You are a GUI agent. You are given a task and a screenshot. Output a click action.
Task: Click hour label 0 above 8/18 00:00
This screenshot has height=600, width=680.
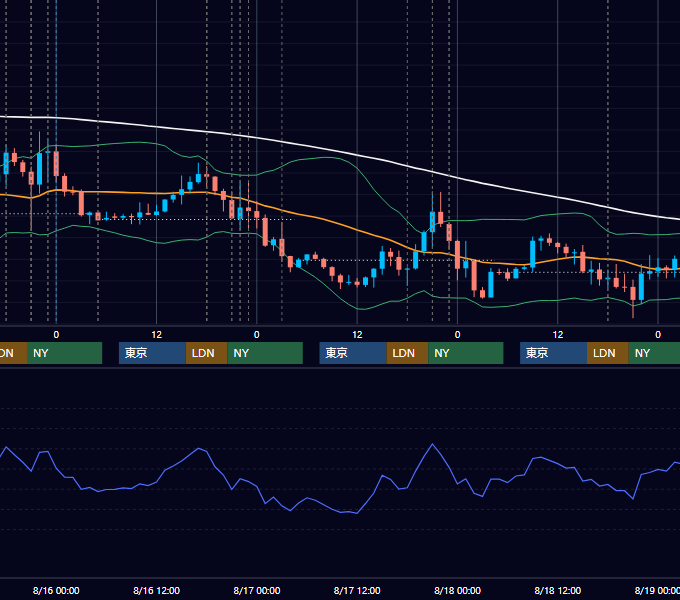click(457, 335)
